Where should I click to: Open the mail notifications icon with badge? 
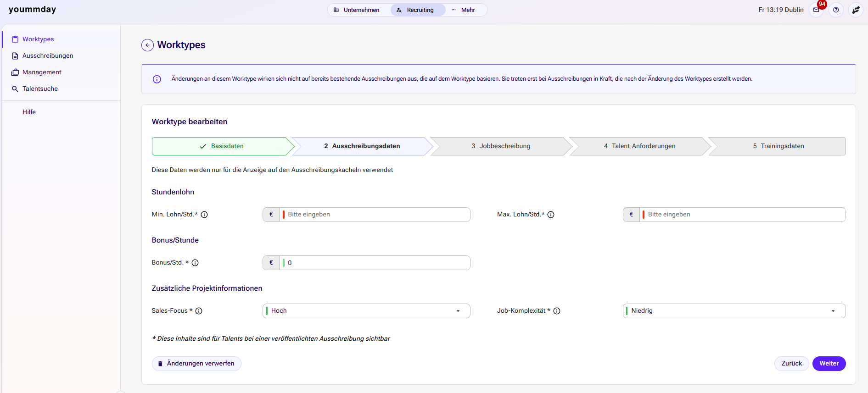pos(816,10)
